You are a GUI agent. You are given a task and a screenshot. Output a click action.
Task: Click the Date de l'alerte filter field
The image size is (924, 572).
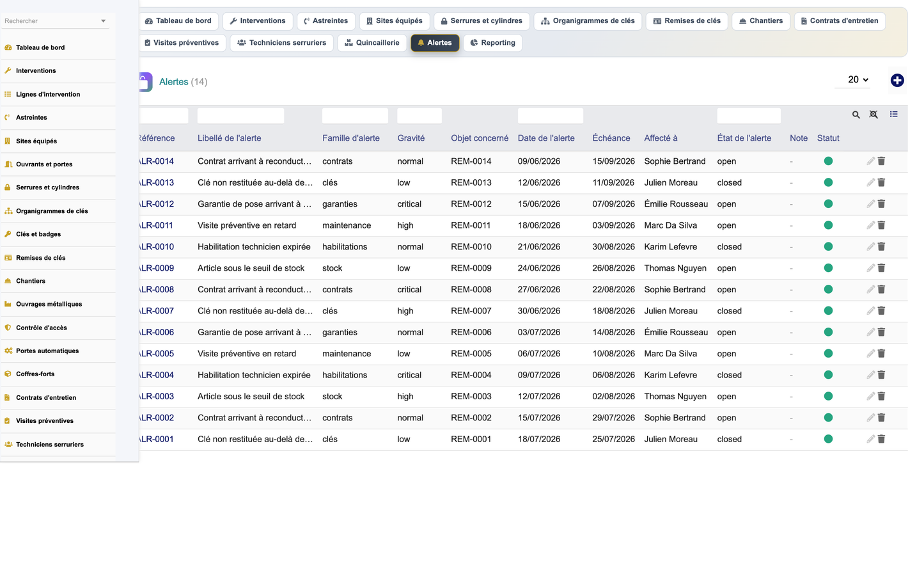point(550,116)
